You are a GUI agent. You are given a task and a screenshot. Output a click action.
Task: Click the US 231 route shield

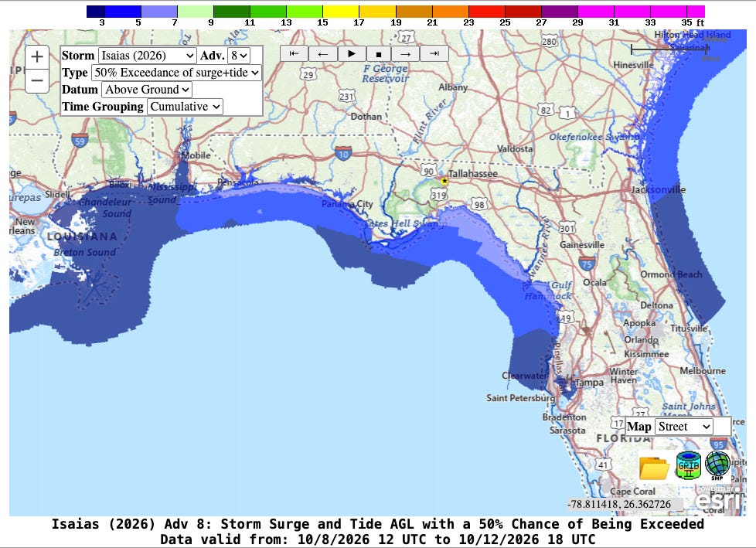346,96
